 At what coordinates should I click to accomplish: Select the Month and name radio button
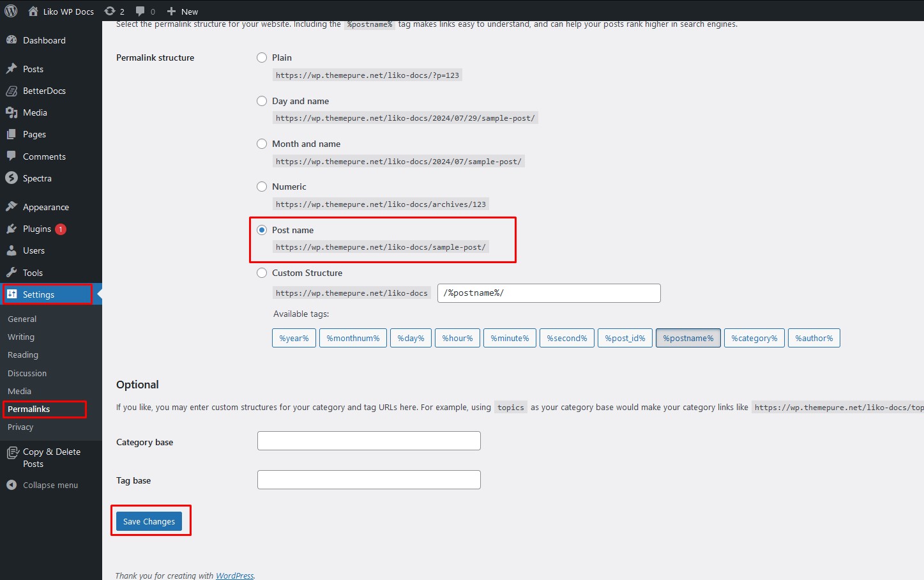[x=262, y=144]
